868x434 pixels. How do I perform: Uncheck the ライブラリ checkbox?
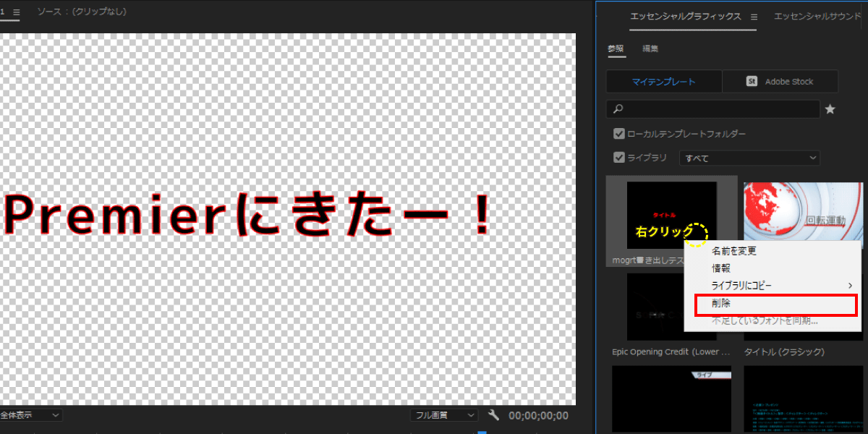618,157
